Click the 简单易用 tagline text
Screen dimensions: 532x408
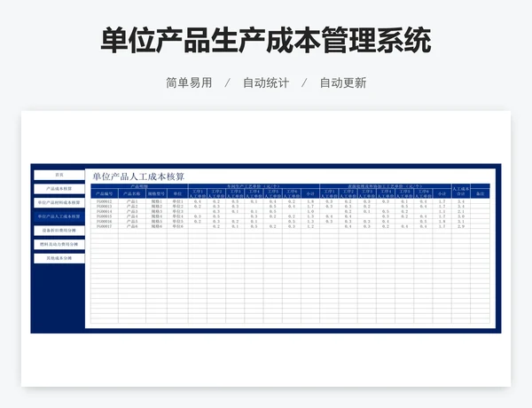point(189,82)
